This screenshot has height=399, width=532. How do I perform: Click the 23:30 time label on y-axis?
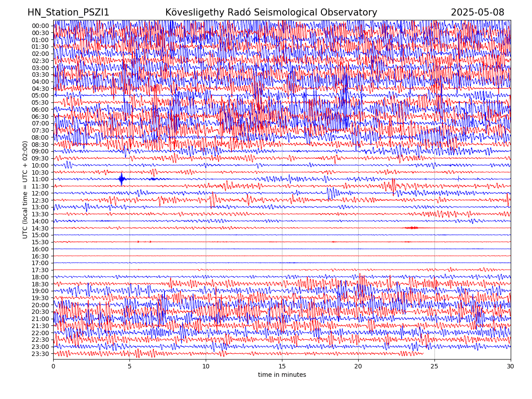click(40, 354)
